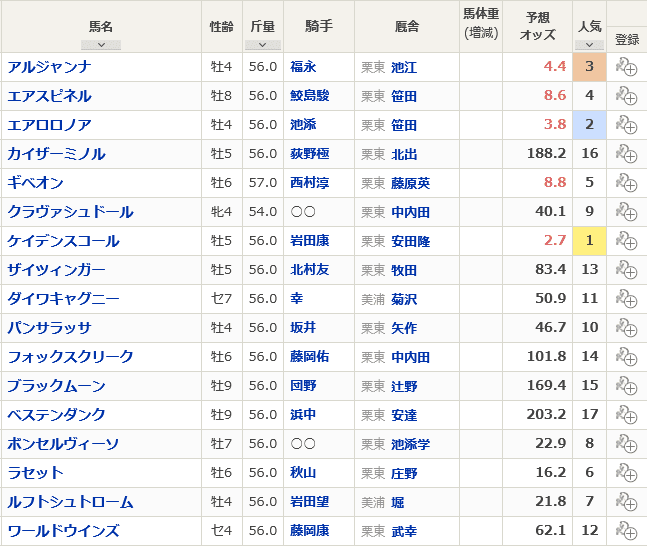
Task: Open horse page for ギベオン
Action: click(x=35, y=182)
